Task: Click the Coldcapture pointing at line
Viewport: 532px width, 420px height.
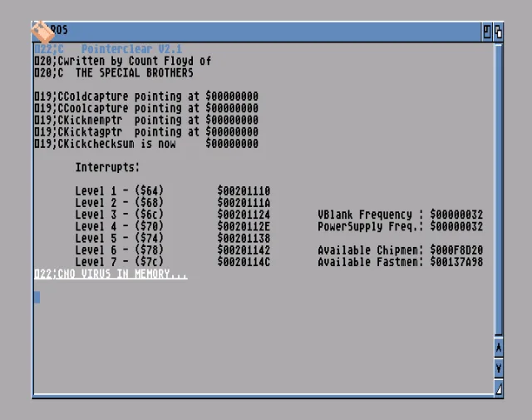Action: 146,96
